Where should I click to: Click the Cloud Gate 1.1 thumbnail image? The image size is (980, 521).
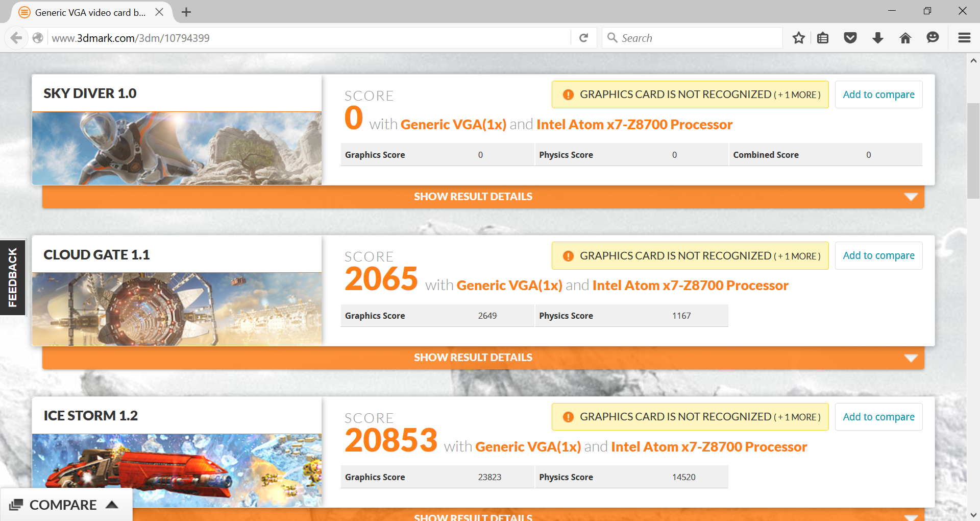click(177, 309)
